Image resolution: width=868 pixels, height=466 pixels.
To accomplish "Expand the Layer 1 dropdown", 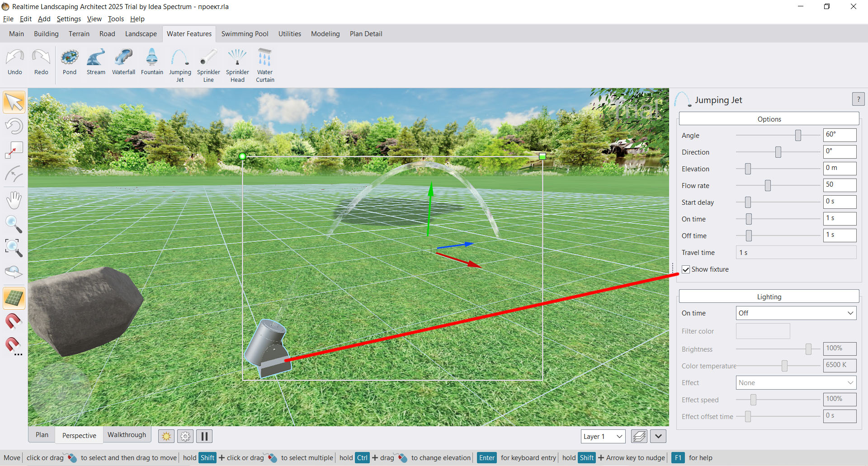I will 603,436.
